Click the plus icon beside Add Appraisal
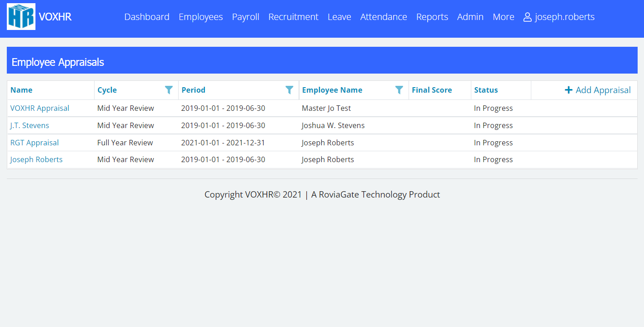The image size is (644, 327). [x=569, y=90]
